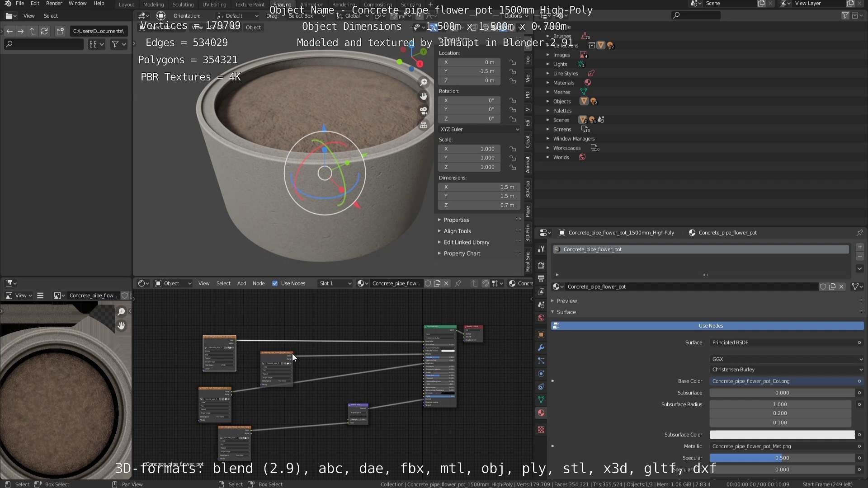Click the image editor pan hand icon
The width and height of the screenshot is (868, 488).
[121, 325]
